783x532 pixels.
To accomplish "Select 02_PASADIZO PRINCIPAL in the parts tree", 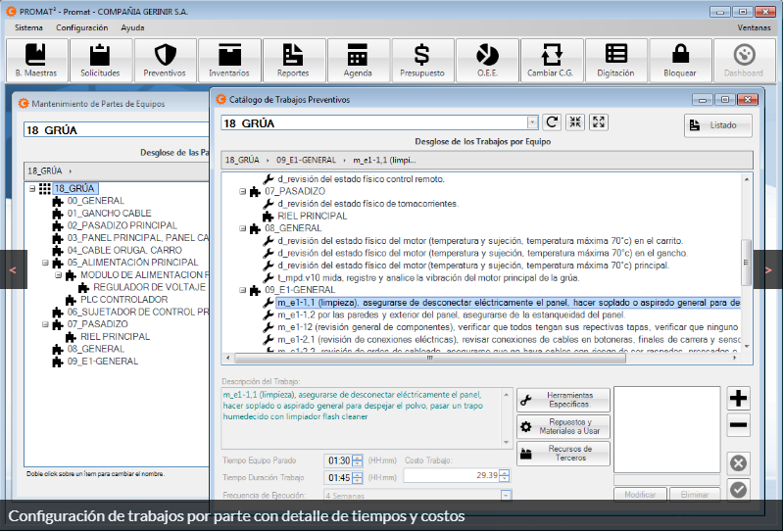I will point(122,225).
